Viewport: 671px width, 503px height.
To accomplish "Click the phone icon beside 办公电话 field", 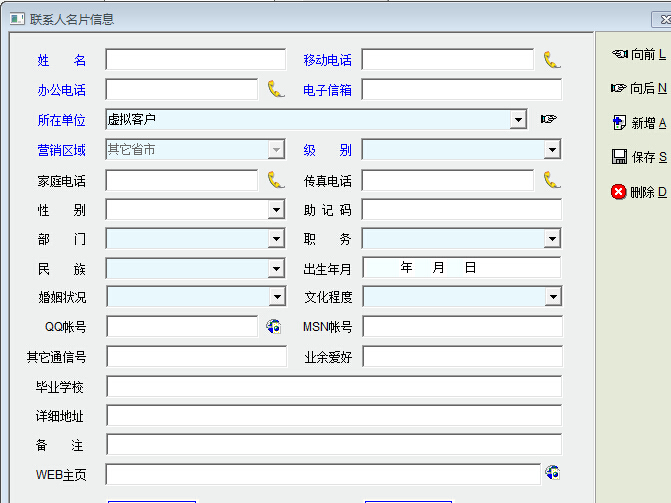I will 276,89.
